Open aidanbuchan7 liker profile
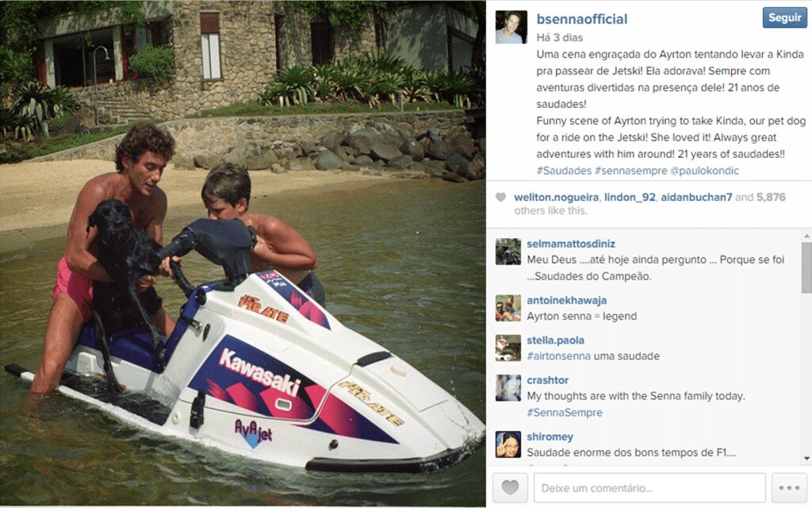This screenshot has width=812, height=508. pos(696,197)
